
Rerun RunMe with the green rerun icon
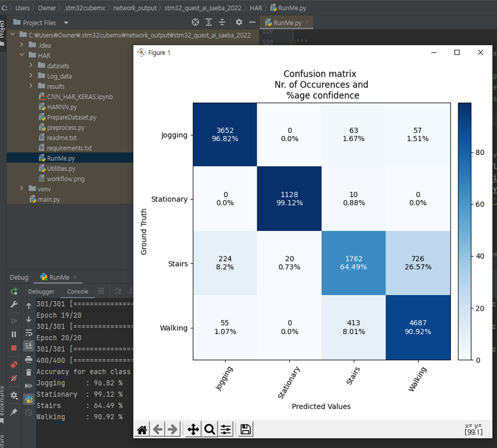14,291
